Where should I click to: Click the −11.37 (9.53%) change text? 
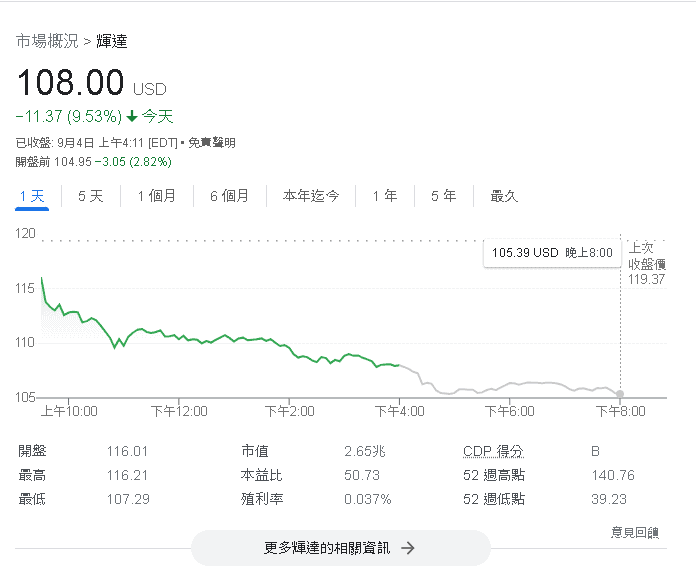(x=69, y=117)
